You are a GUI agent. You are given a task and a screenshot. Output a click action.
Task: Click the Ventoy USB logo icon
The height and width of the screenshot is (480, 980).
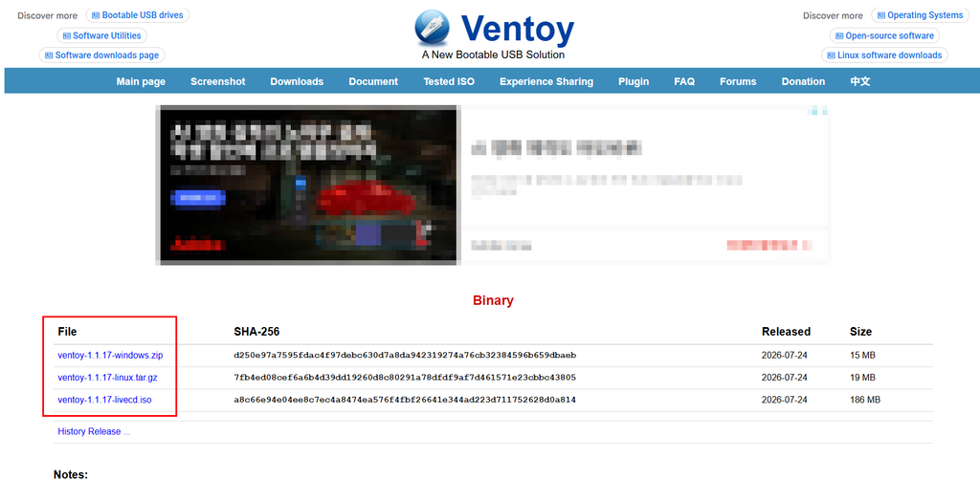433,28
